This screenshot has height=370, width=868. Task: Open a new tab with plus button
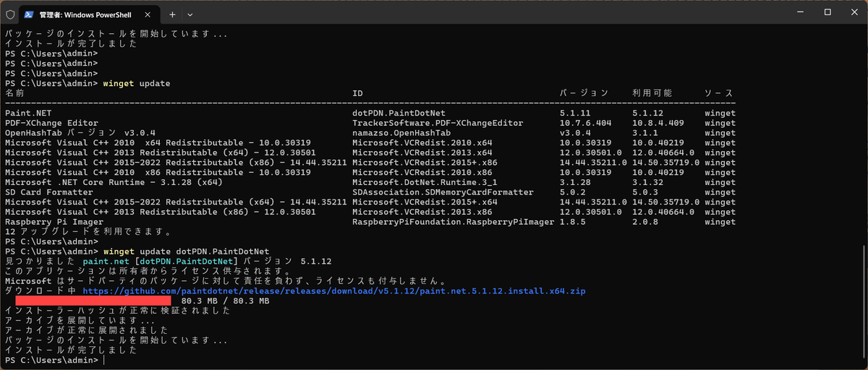(x=172, y=14)
